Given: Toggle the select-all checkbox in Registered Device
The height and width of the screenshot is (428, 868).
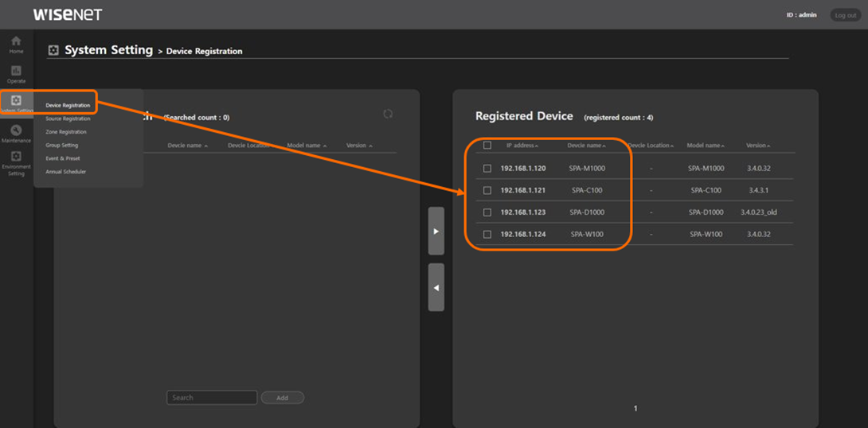Looking at the screenshot, I should (487, 146).
